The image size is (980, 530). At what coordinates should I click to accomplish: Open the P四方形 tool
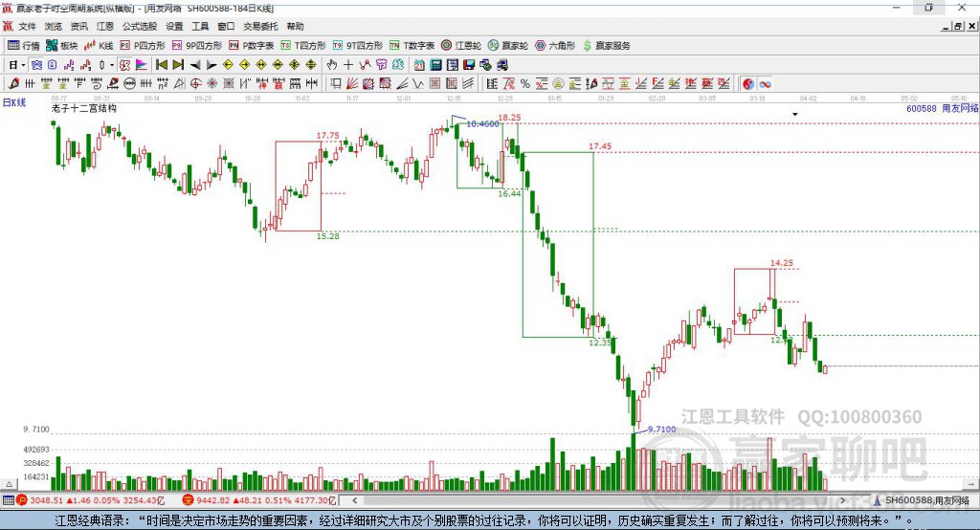tap(143, 46)
